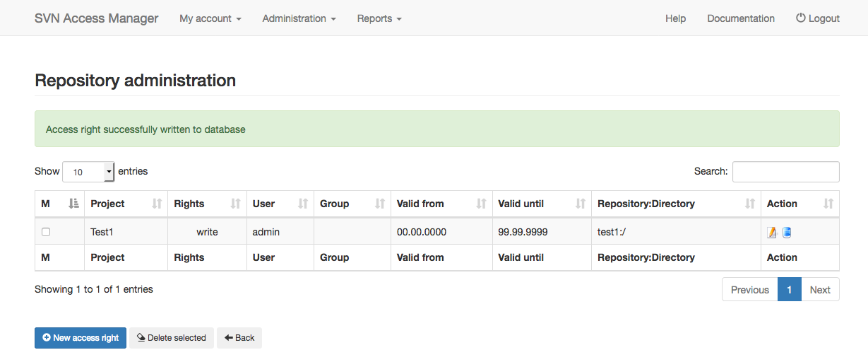Click the Logout link
This screenshot has height=362, width=868.
tap(818, 18)
